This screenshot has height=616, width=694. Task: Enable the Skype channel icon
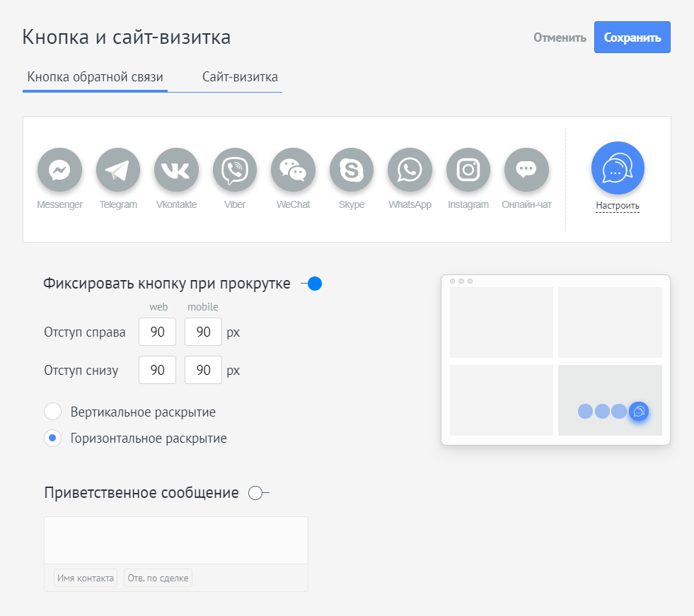coord(352,170)
